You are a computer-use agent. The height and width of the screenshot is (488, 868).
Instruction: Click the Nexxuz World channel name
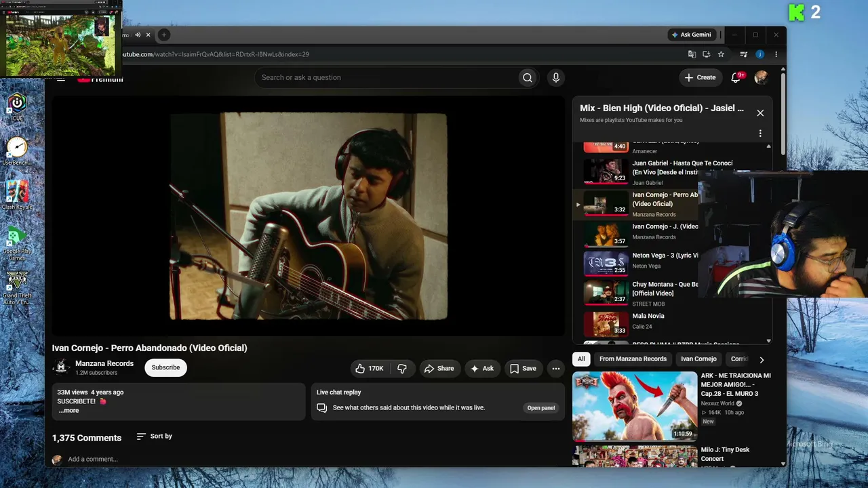point(717,403)
